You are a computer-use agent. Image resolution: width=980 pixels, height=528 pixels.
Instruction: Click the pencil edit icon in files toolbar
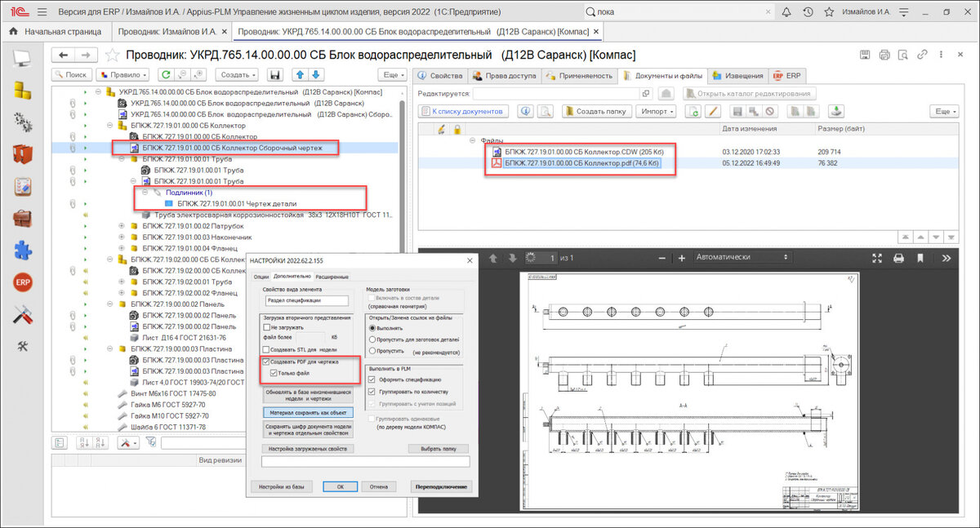pyautogui.click(x=712, y=111)
